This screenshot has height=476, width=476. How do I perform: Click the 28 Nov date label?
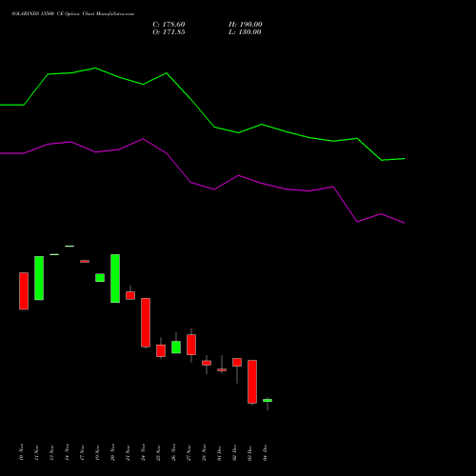204,452
